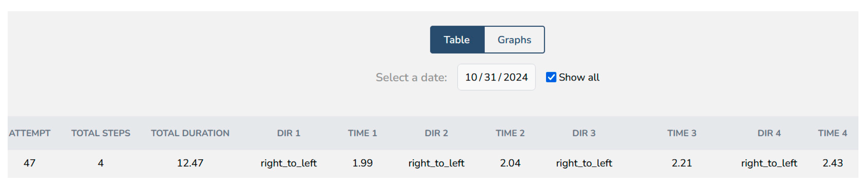Click total duration value 12.47
The width and height of the screenshot is (868, 188).
190,163
